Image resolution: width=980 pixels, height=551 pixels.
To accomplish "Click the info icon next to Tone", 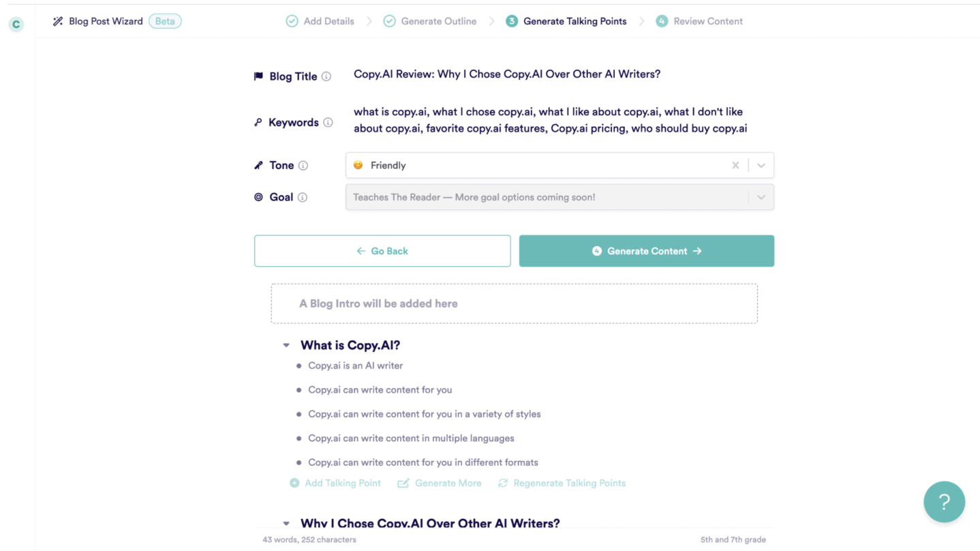I will point(303,166).
